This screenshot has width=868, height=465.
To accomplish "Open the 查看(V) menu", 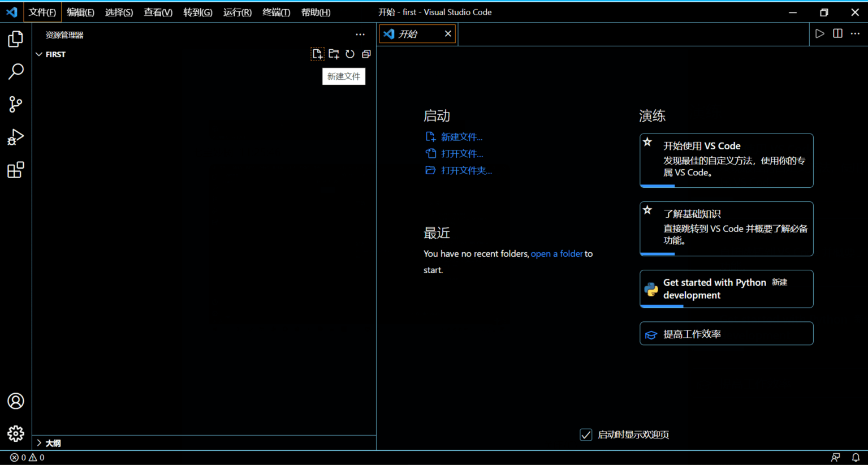I will pyautogui.click(x=158, y=12).
